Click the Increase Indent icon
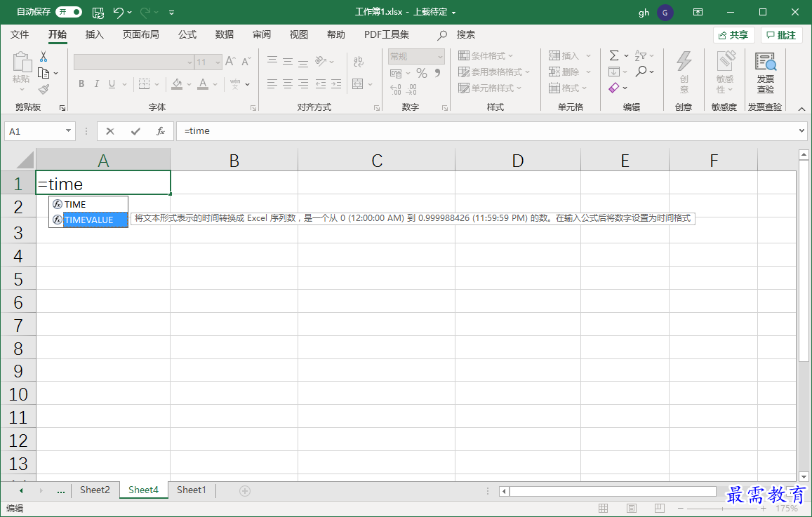 (337, 84)
